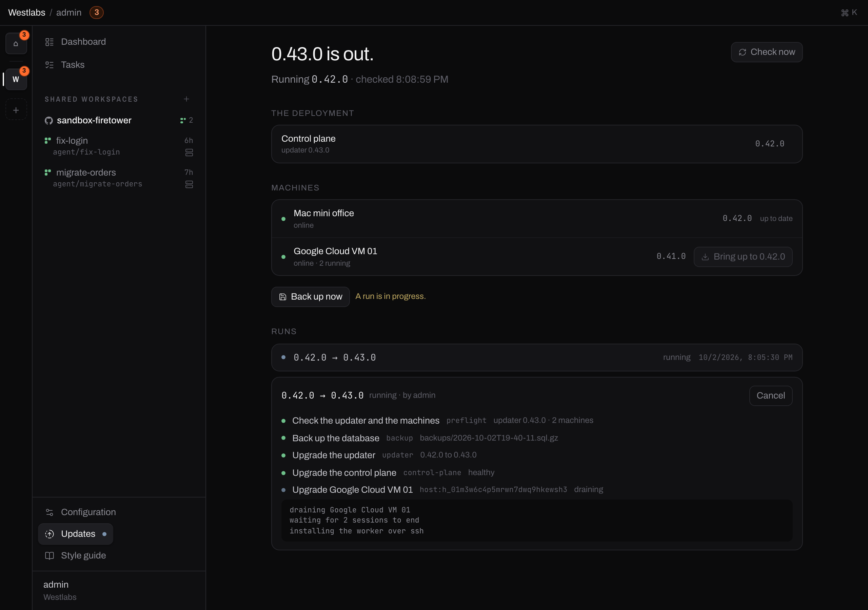The image size is (868, 610).
Task: Click the admin breadcrumb
Action: tap(69, 13)
